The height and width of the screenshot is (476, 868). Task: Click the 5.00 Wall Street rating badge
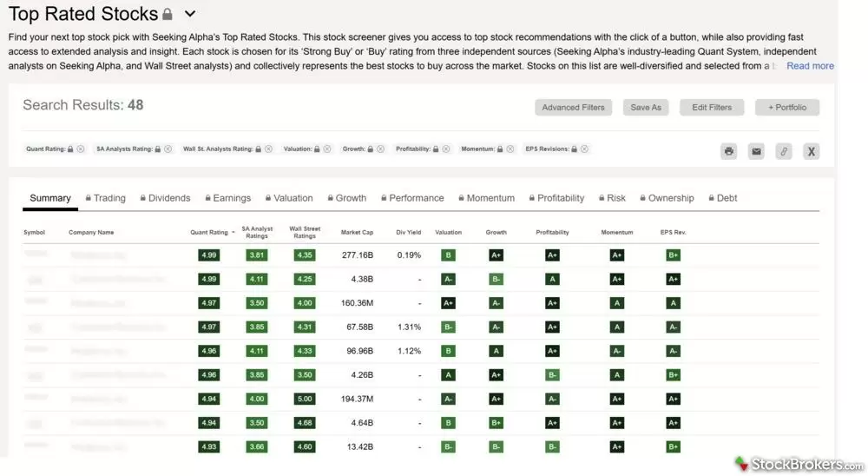pyautogui.click(x=305, y=399)
